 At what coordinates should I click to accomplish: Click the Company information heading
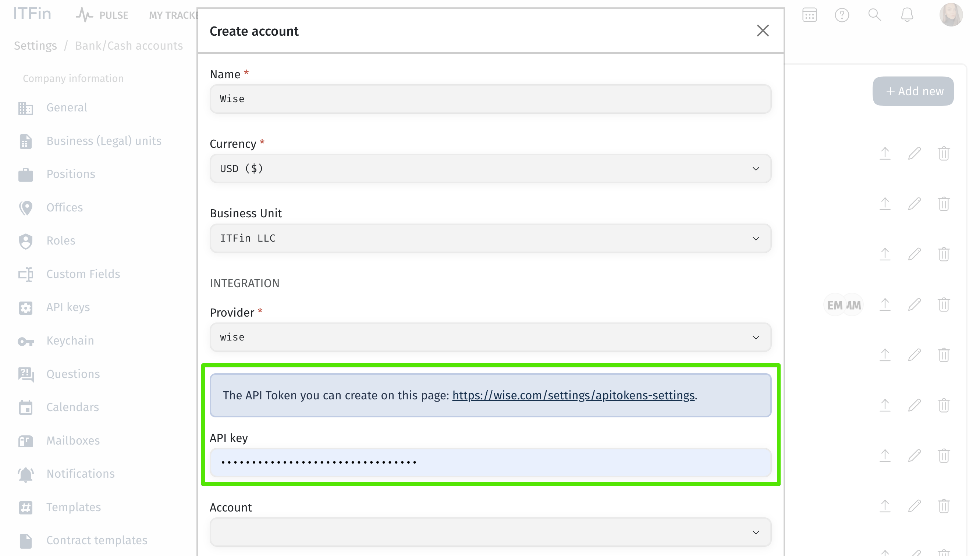73,79
